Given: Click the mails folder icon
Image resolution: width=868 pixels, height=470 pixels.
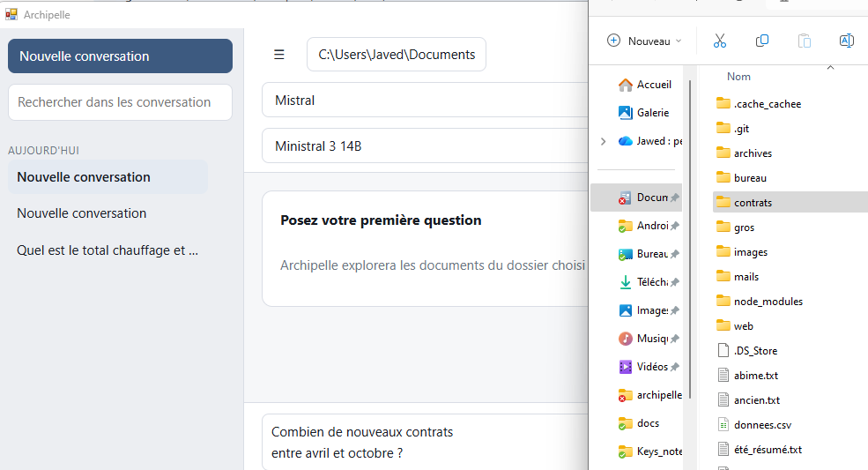Looking at the screenshot, I should pos(723,276).
